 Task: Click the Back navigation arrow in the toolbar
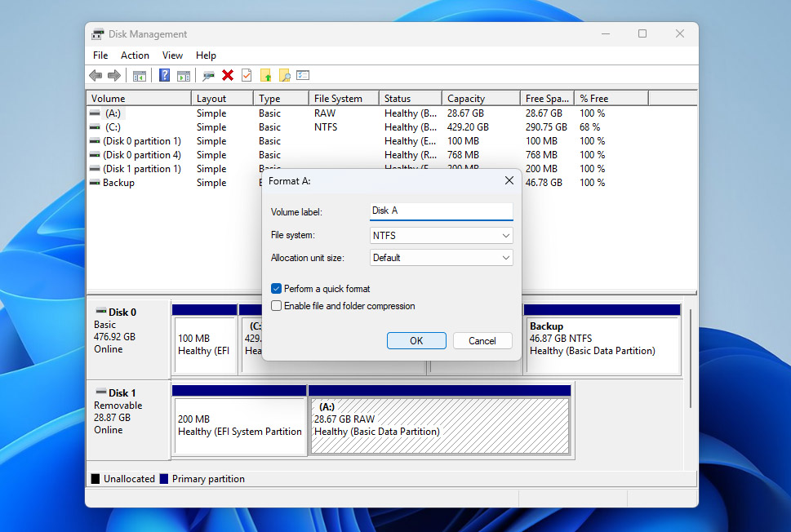pyautogui.click(x=94, y=75)
